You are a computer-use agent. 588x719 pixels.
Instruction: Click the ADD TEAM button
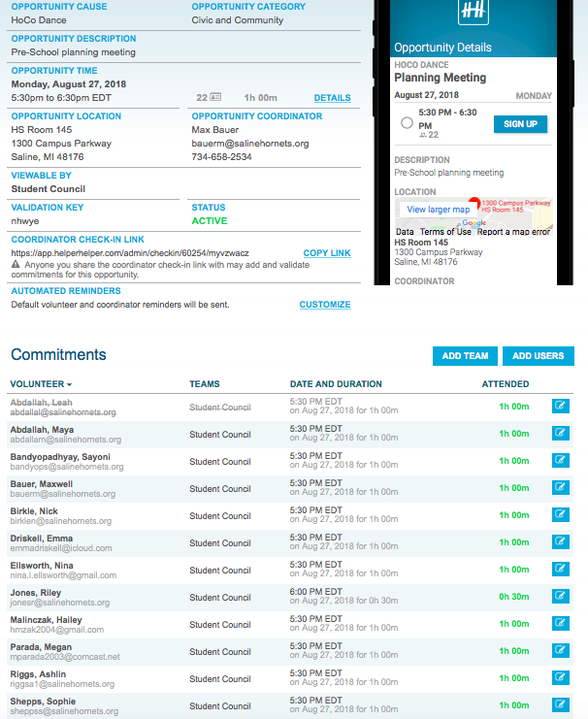point(465,356)
